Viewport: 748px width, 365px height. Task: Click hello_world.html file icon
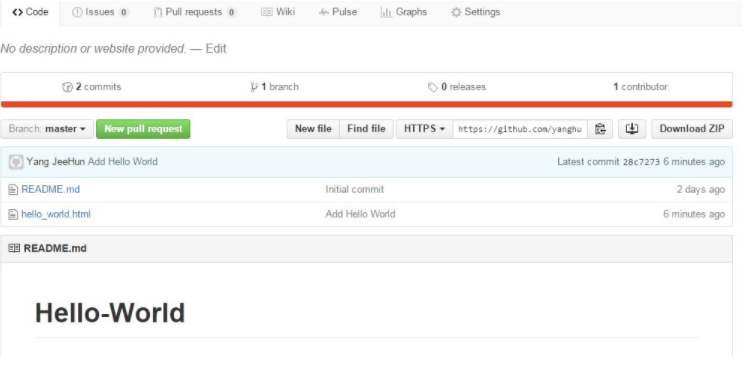tap(13, 215)
